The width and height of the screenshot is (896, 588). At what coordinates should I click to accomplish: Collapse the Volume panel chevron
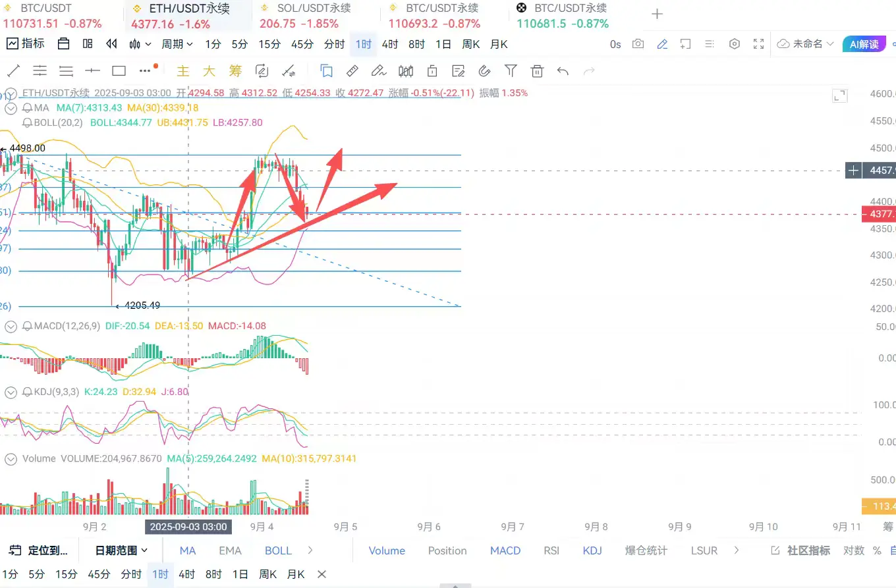click(x=11, y=458)
